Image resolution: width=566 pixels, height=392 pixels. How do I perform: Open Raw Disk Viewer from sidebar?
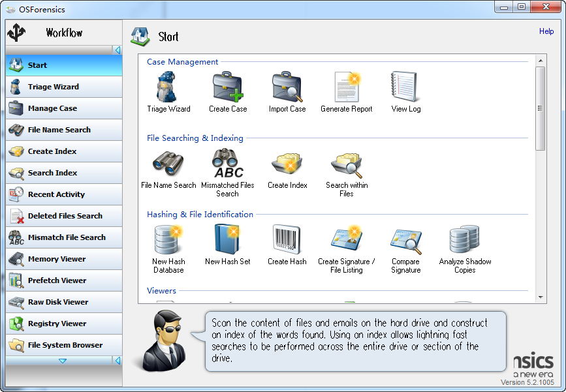click(64, 302)
